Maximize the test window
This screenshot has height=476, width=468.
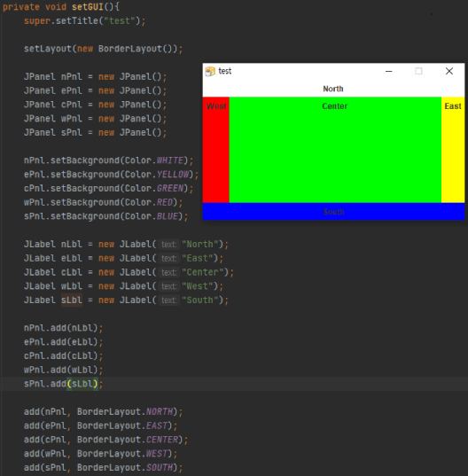[419, 71]
